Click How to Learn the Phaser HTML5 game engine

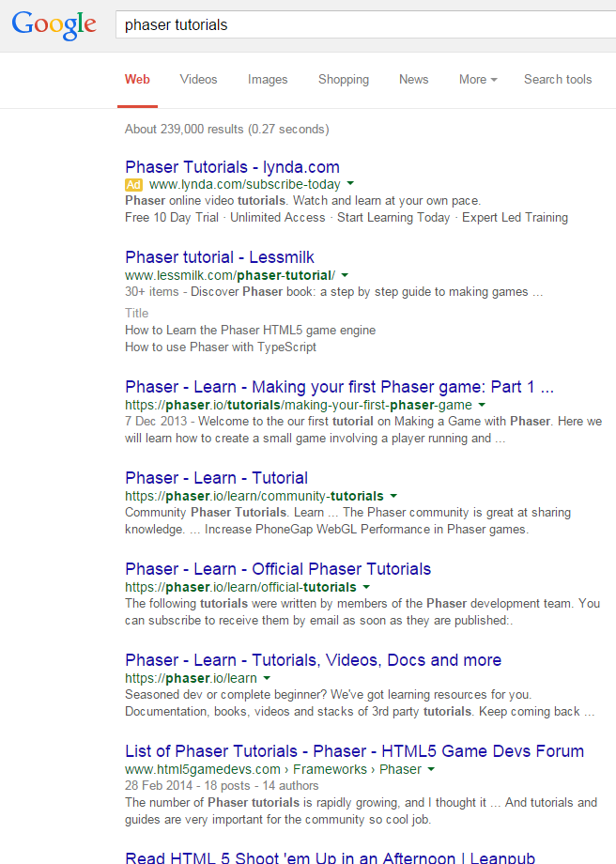pos(250,330)
